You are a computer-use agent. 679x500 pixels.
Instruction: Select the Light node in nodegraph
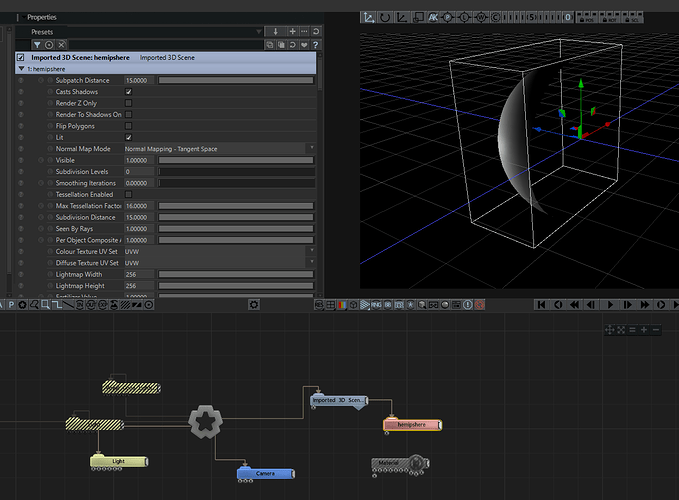119,461
